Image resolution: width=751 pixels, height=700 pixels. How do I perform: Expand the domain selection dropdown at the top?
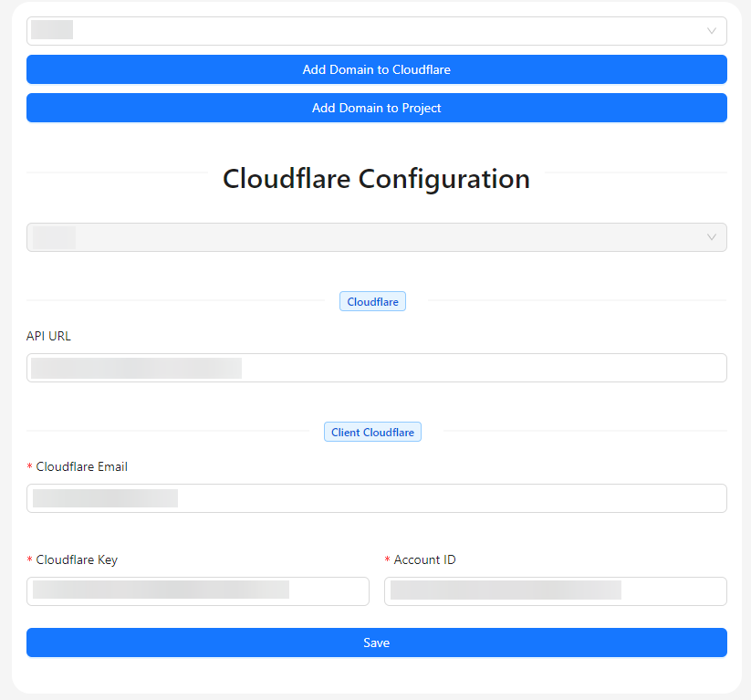[376, 30]
